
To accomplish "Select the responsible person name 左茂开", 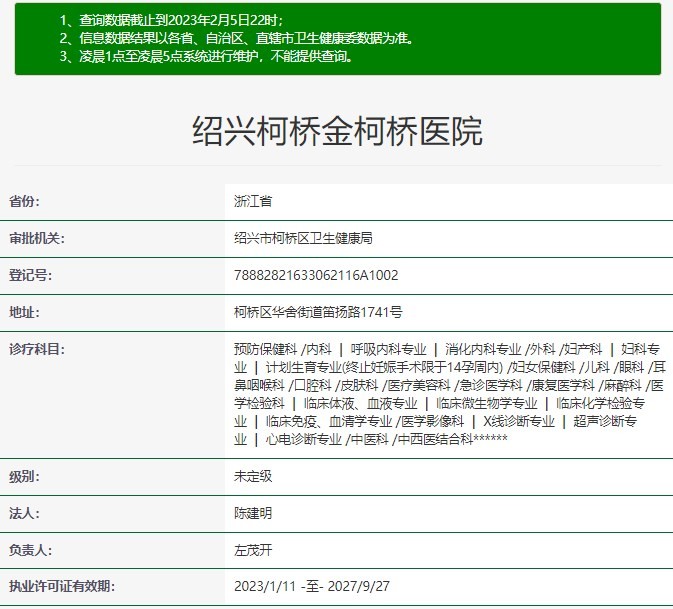I will [x=253, y=550].
